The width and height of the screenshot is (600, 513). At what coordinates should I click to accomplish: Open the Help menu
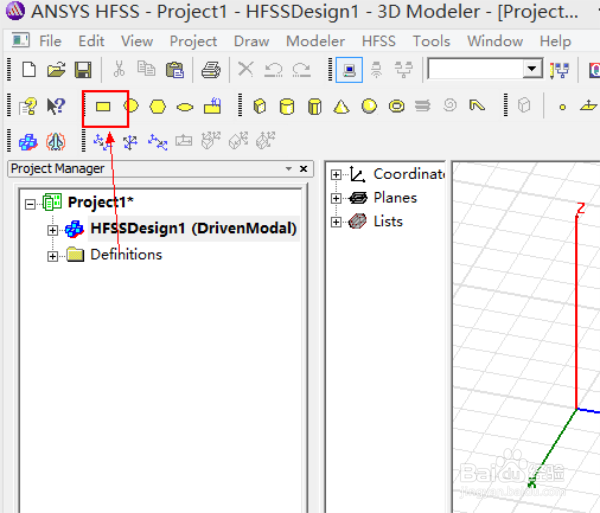click(x=555, y=41)
